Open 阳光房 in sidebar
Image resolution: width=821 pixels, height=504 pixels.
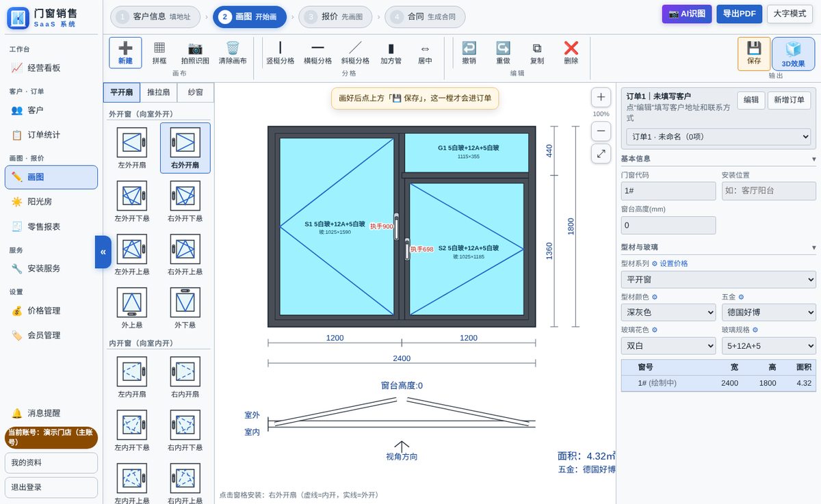51,202
